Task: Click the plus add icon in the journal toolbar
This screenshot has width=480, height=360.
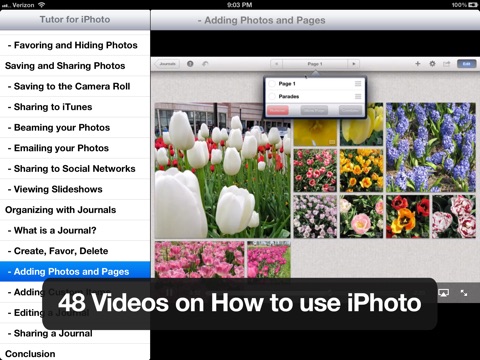Action: (417, 63)
